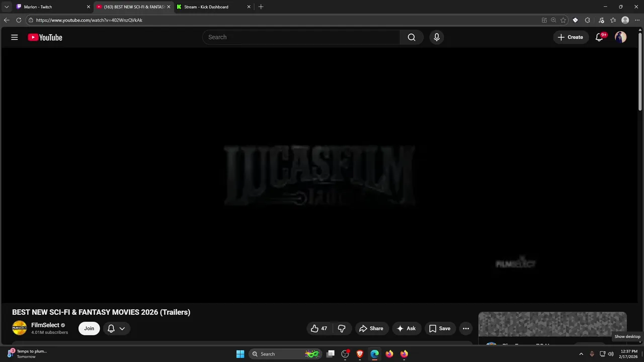Open browser extensions puzzle icon
The image size is (644, 362).
pyautogui.click(x=587, y=20)
